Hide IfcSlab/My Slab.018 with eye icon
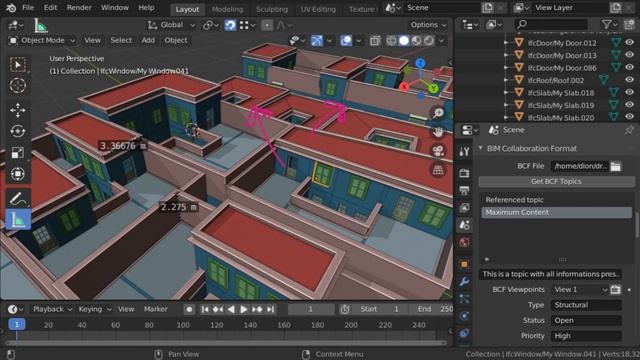 [x=629, y=92]
